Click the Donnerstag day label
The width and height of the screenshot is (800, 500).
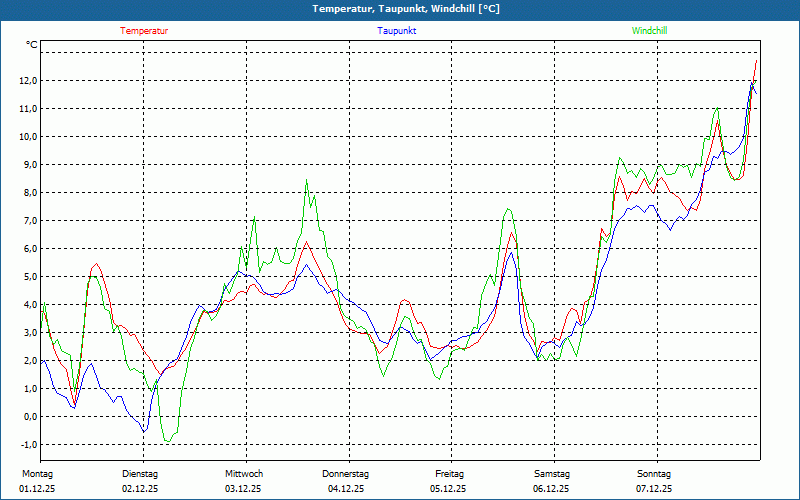point(346,474)
